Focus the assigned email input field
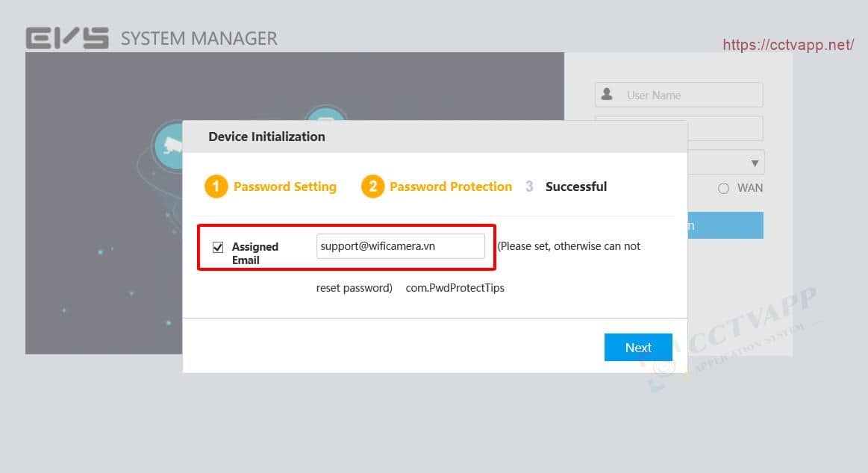 (x=400, y=246)
